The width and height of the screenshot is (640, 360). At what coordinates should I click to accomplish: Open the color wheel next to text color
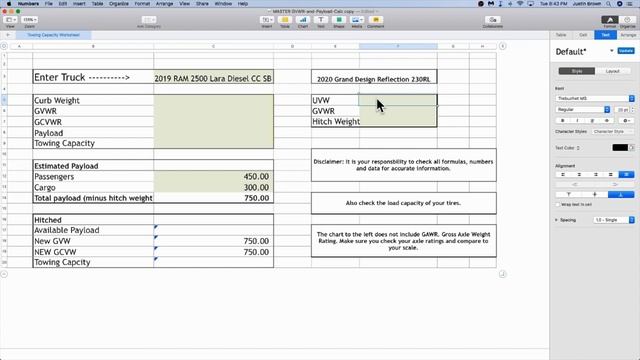click(632, 148)
